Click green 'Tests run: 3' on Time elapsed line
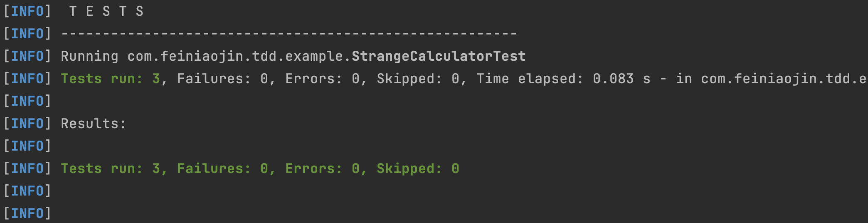The height and width of the screenshot is (223, 868). coord(110,79)
